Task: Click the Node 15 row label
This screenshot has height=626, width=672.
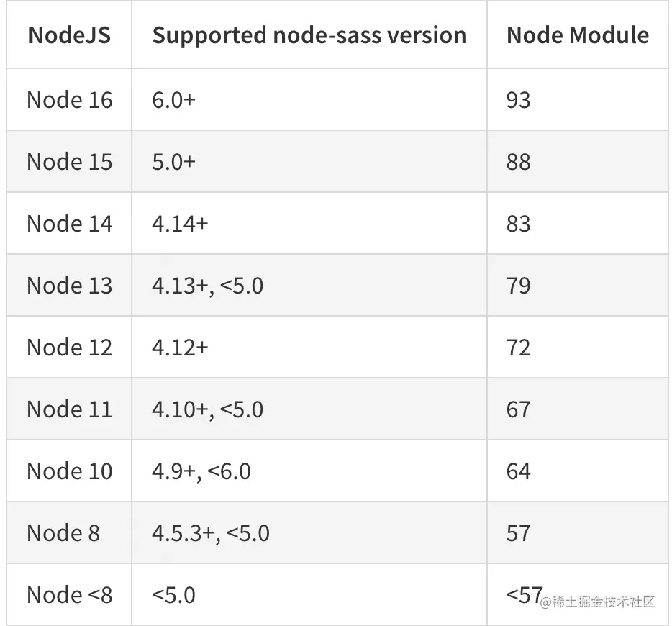Action: (x=70, y=162)
